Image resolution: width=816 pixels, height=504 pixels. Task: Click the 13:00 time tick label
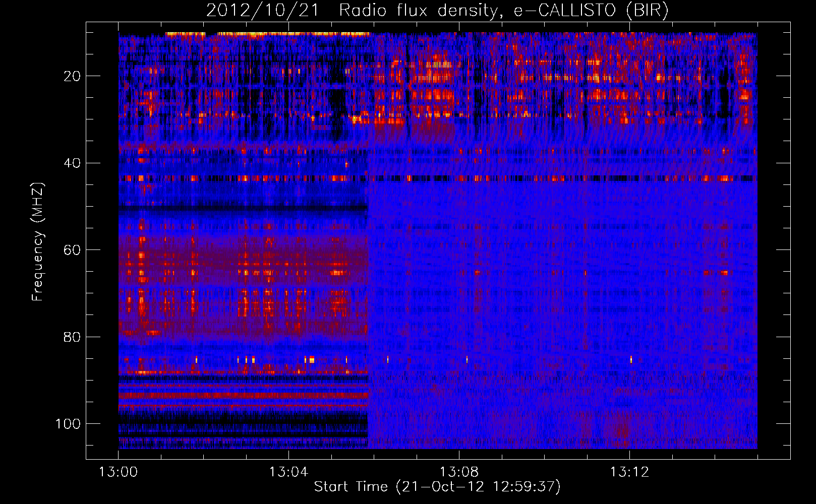118,472
